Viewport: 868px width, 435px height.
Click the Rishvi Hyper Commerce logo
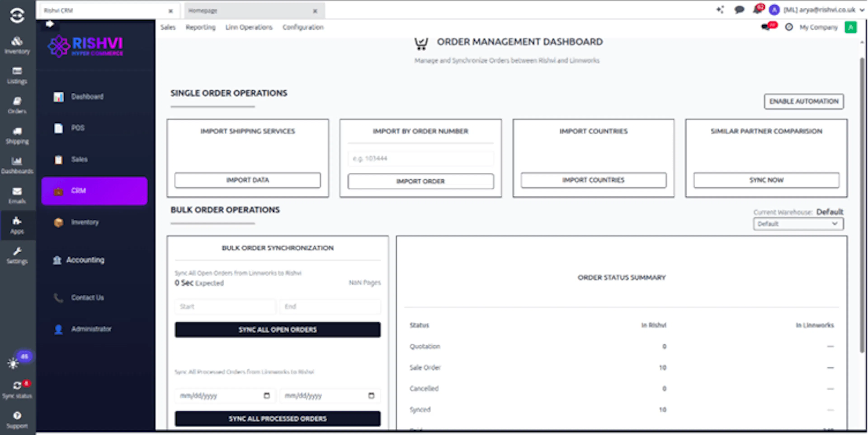86,46
